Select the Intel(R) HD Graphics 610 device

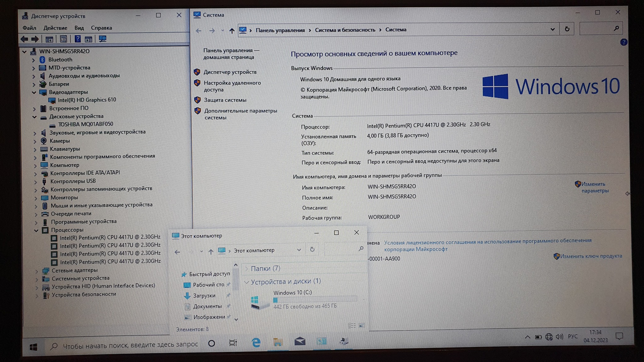click(87, 100)
